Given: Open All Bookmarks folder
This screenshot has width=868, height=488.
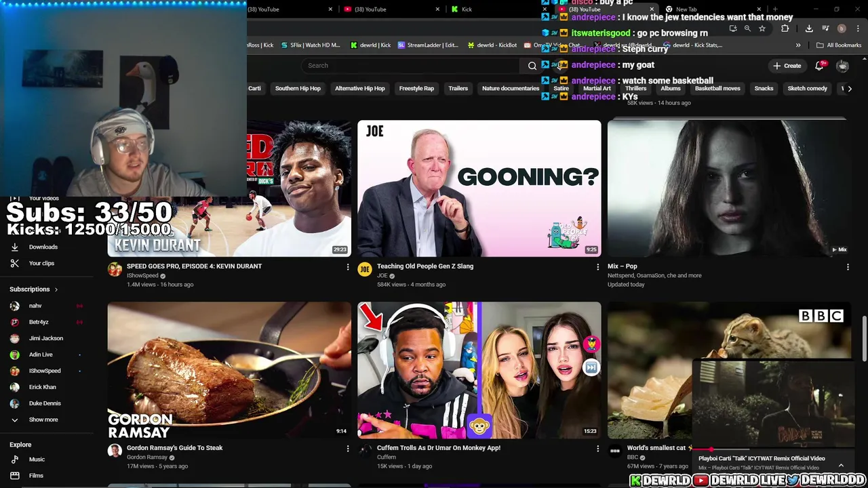Looking at the screenshot, I should [x=839, y=45].
